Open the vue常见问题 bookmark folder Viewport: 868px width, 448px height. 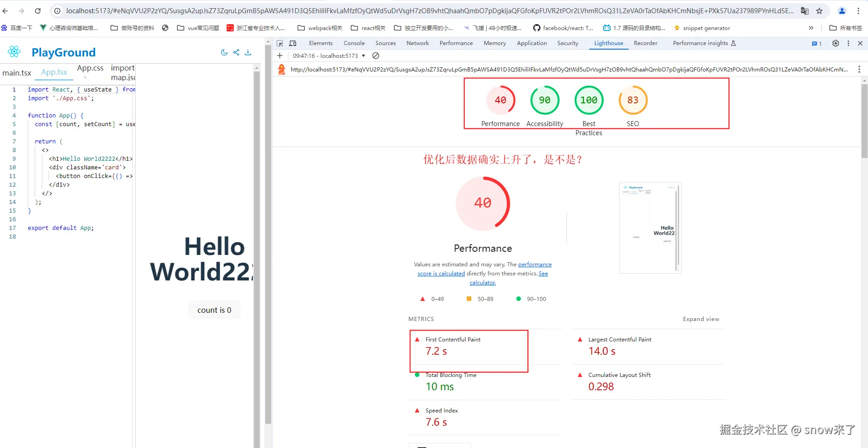(198, 28)
